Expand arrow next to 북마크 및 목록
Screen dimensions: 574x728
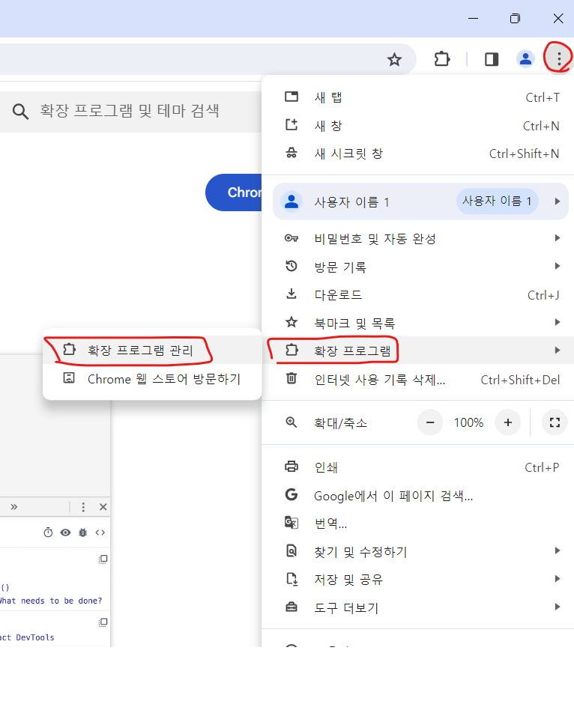click(x=558, y=322)
